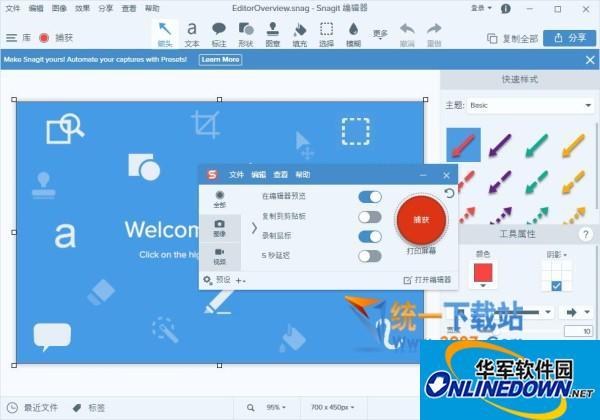
Task: Pick the dashed purple arrow style
Action: (500, 182)
